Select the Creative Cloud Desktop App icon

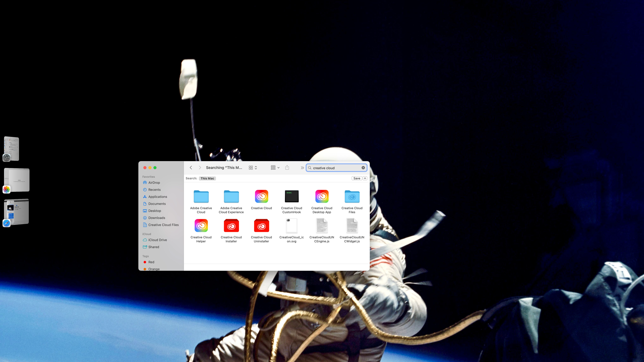tap(322, 197)
